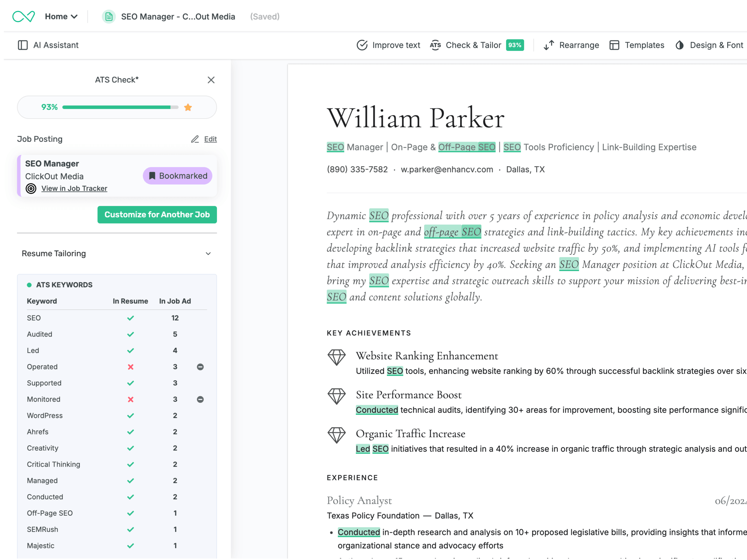747x560 pixels.
Task: Click the Rearrange arrows icon
Action: coord(549,45)
